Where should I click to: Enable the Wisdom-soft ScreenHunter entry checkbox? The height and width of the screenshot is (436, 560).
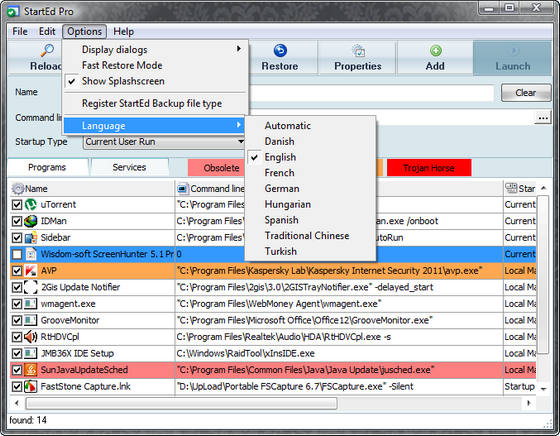tap(17, 254)
